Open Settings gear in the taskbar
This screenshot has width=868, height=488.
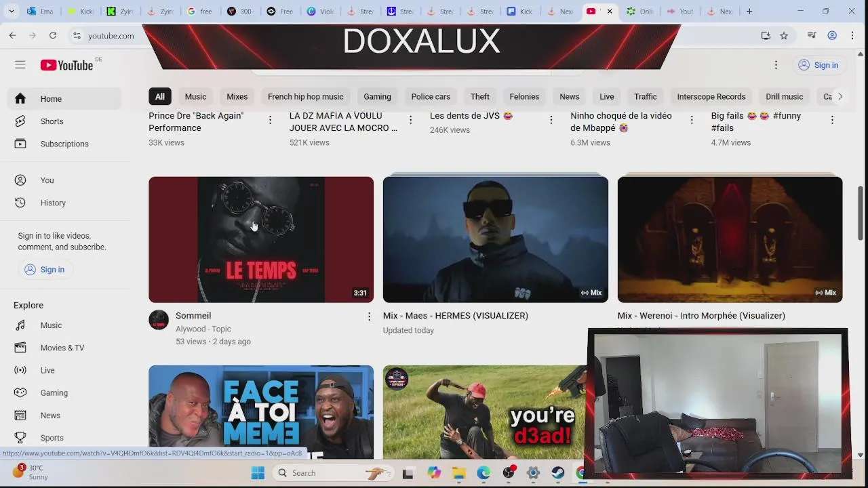[533, 473]
